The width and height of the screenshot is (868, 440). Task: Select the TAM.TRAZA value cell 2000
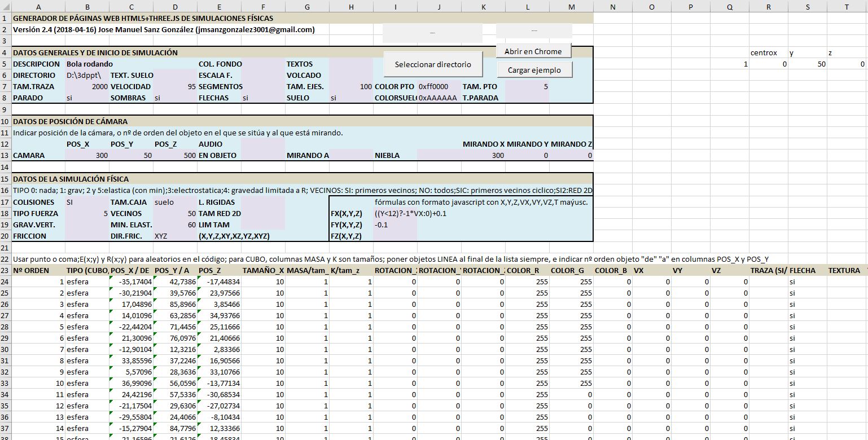click(x=86, y=87)
